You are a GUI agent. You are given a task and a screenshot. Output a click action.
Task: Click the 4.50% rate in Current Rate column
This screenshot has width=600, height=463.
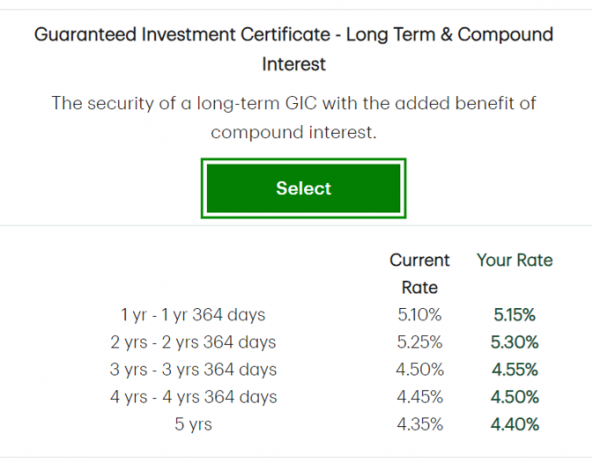[418, 370]
